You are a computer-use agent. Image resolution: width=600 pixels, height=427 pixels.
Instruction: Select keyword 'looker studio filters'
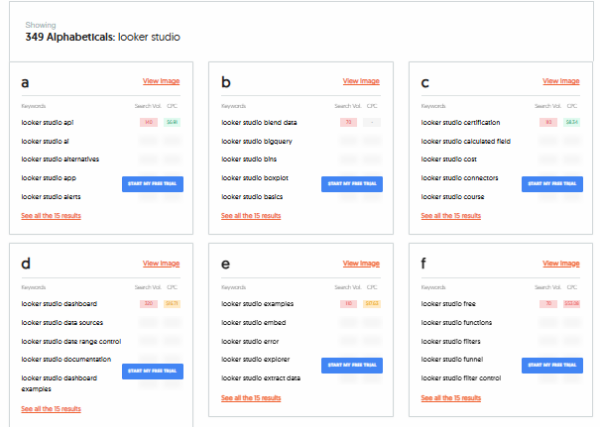[450, 341]
